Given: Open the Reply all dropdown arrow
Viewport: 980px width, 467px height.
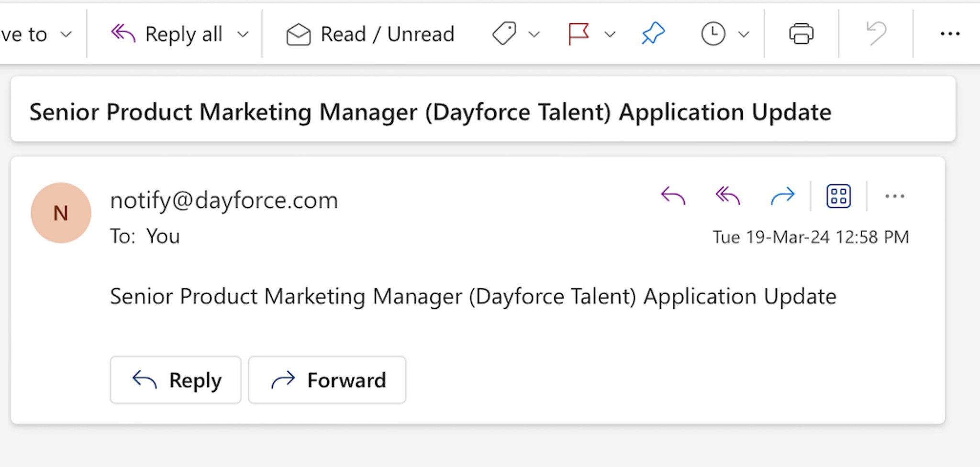Looking at the screenshot, I should coord(243,34).
